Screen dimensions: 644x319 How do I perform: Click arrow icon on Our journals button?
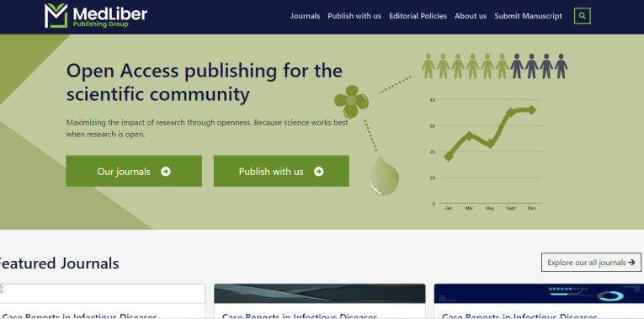pyautogui.click(x=166, y=171)
